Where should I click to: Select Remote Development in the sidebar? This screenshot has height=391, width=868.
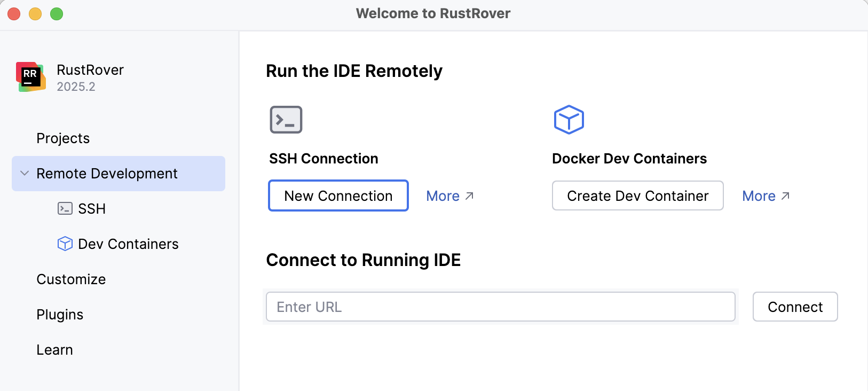pos(107,174)
